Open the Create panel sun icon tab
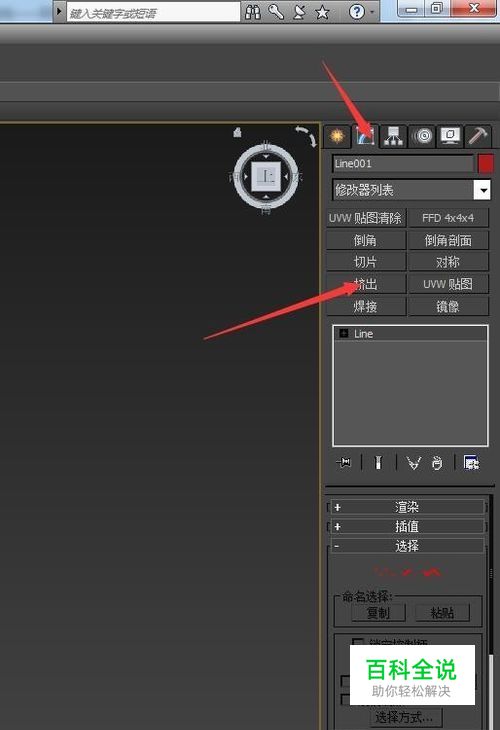The width and height of the screenshot is (500, 730). coord(337,136)
